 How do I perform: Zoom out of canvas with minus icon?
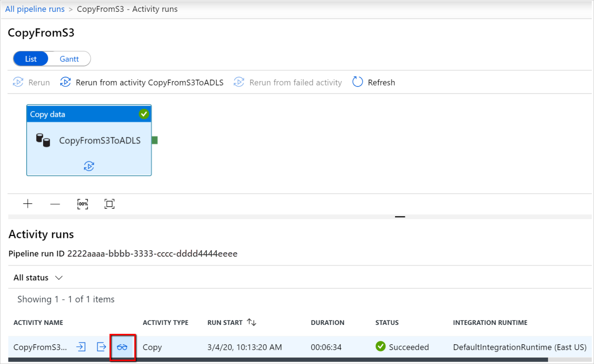pos(55,203)
